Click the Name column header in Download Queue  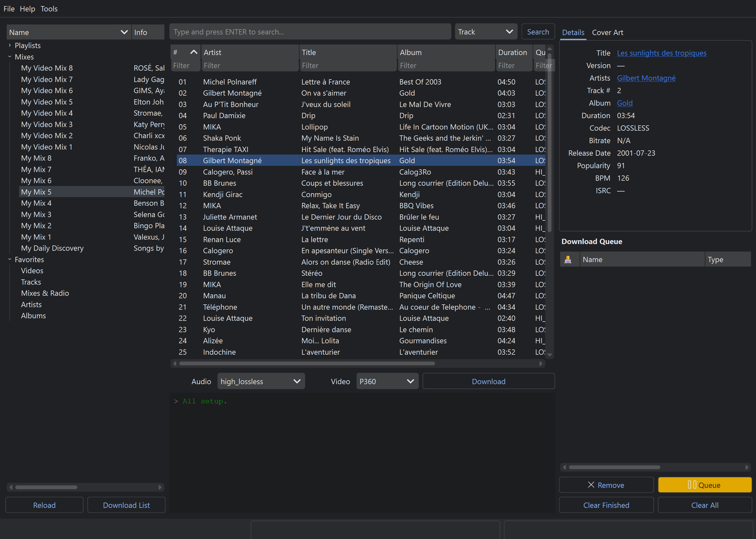tap(642, 260)
